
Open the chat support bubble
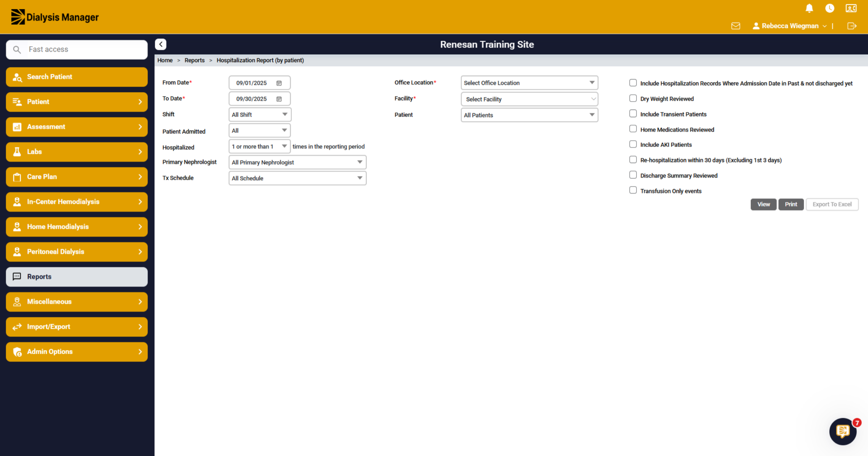point(843,431)
